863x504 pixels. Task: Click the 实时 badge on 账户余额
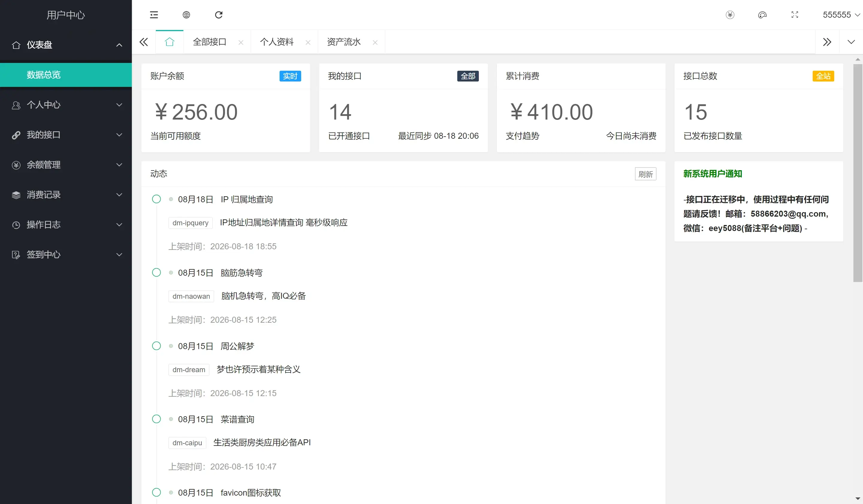(290, 76)
